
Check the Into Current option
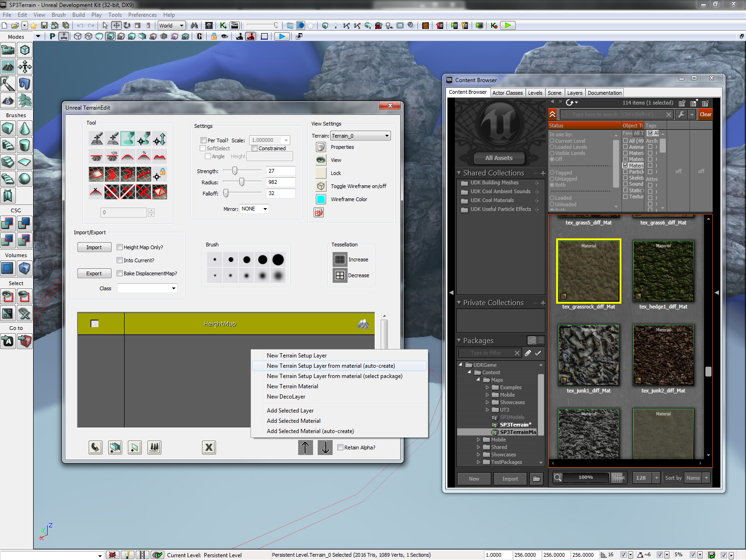point(119,260)
